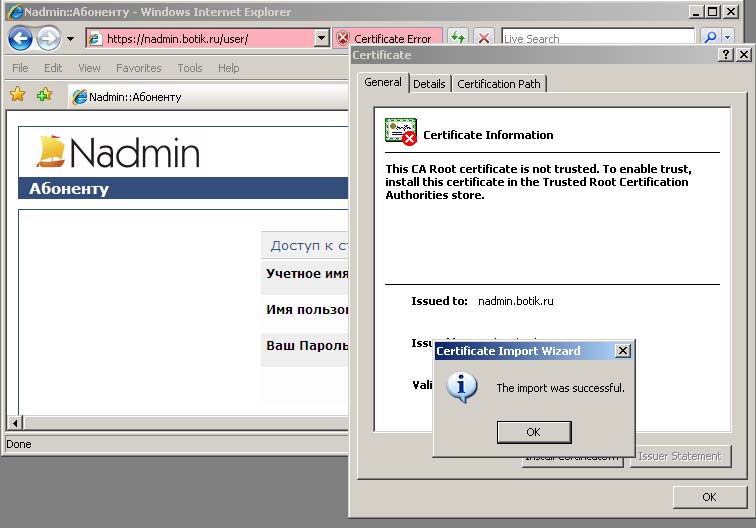Click inside the Live Search field
Viewport: 756px width, 528px height.
coord(597,39)
